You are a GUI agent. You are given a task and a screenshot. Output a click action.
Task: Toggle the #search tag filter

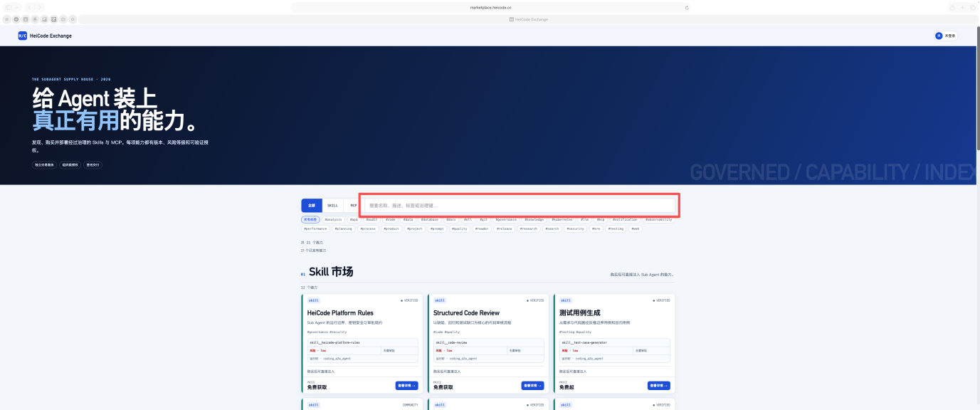coord(552,228)
